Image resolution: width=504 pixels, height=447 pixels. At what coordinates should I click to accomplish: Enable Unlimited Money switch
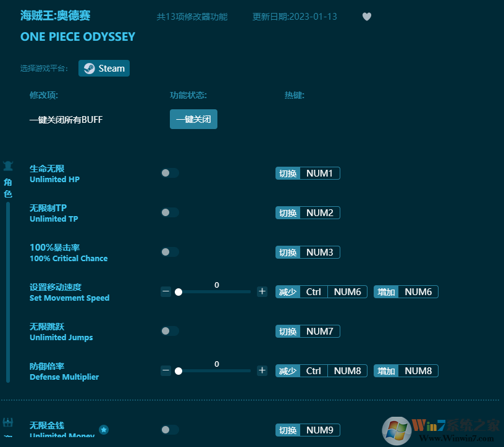[170, 430]
